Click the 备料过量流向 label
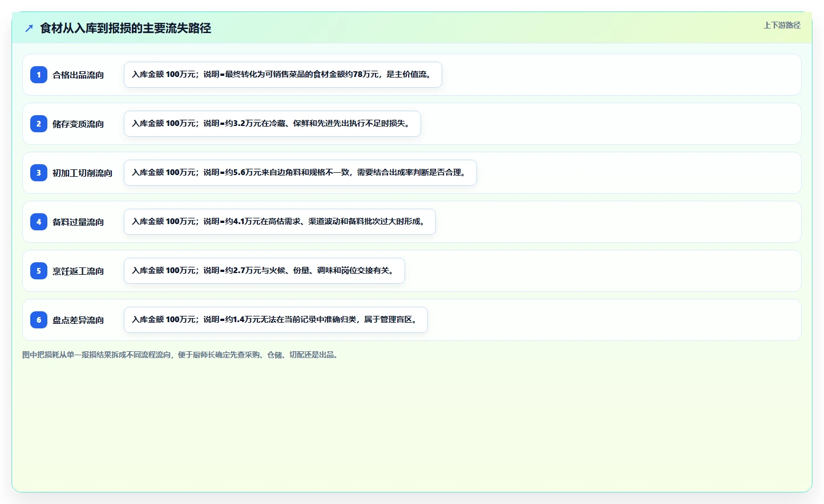The height and width of the screenshot is (504, 824). (x=78, y=222)
